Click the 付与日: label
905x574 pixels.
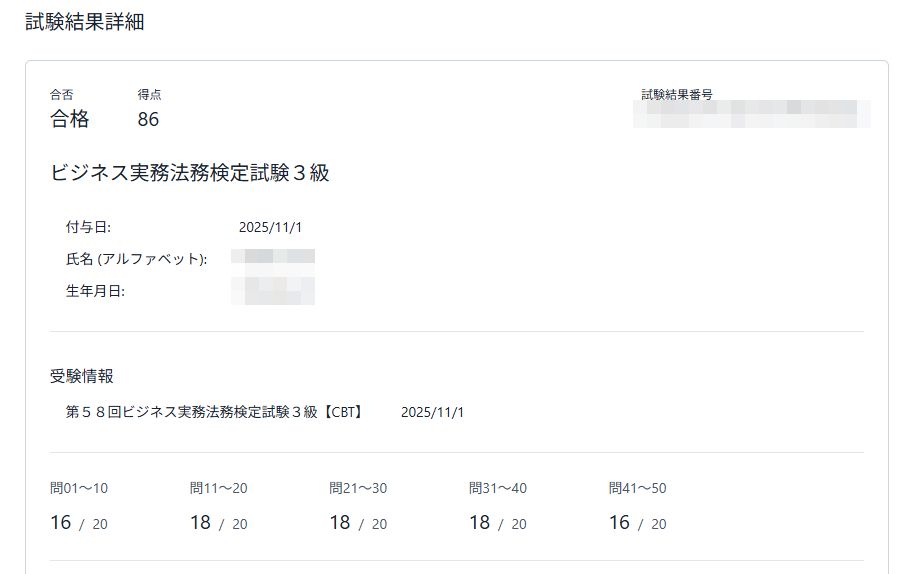(x=88, y=227)
